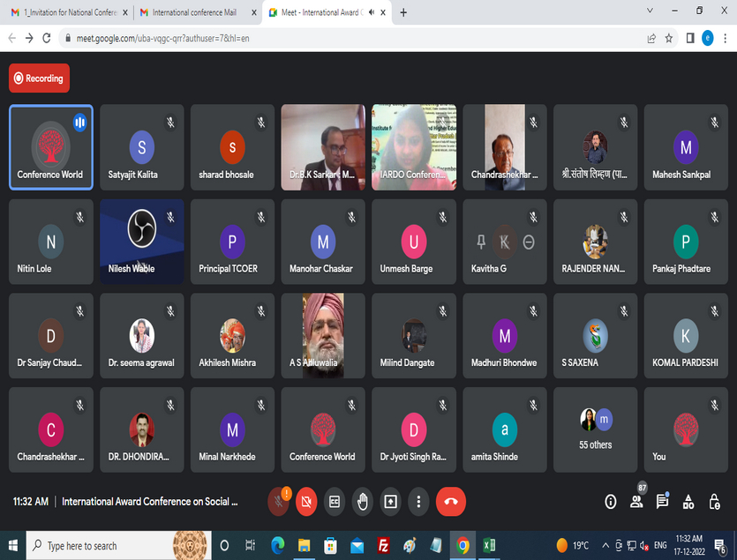The height and width of the screenshot is (560, 737).
Task: Open Mail app from taskbar
Action: click(357, 545)
